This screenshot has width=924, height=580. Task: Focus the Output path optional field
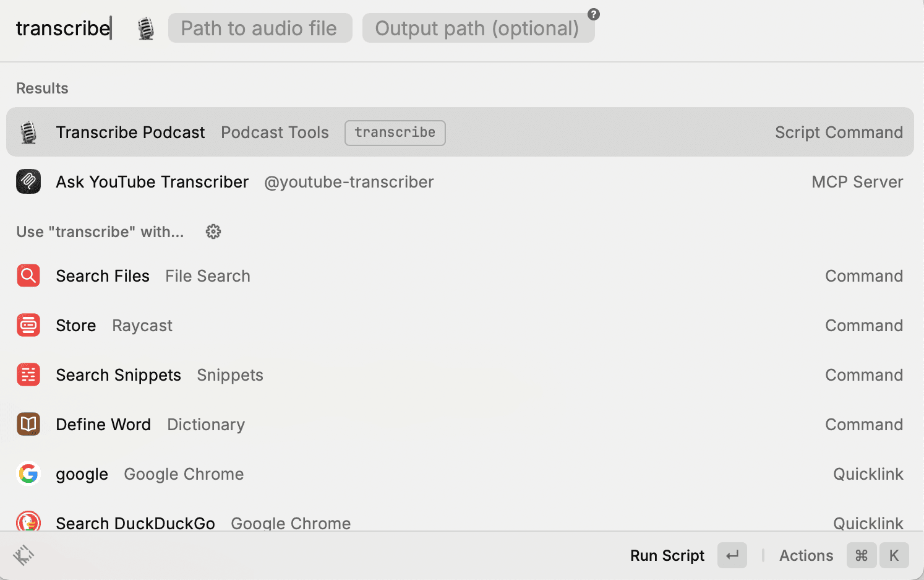(478, 28)
